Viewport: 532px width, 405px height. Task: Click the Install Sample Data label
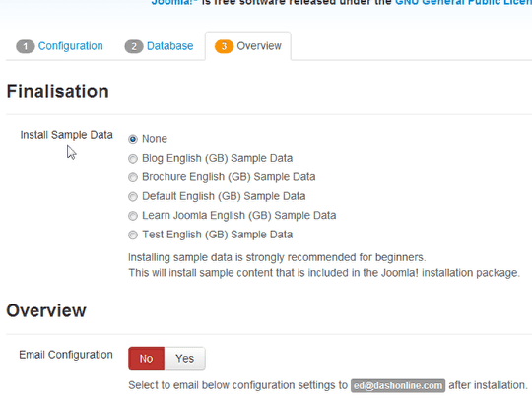click(67, 135)
